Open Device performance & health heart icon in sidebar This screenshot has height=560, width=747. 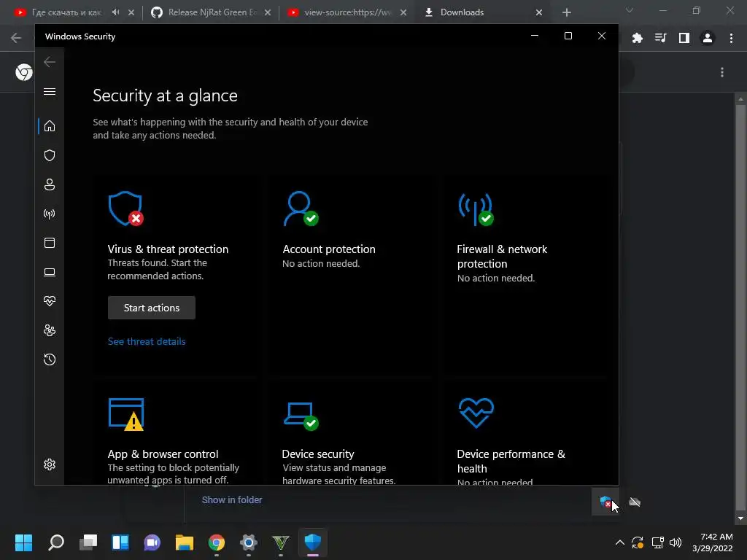[50, 301]
